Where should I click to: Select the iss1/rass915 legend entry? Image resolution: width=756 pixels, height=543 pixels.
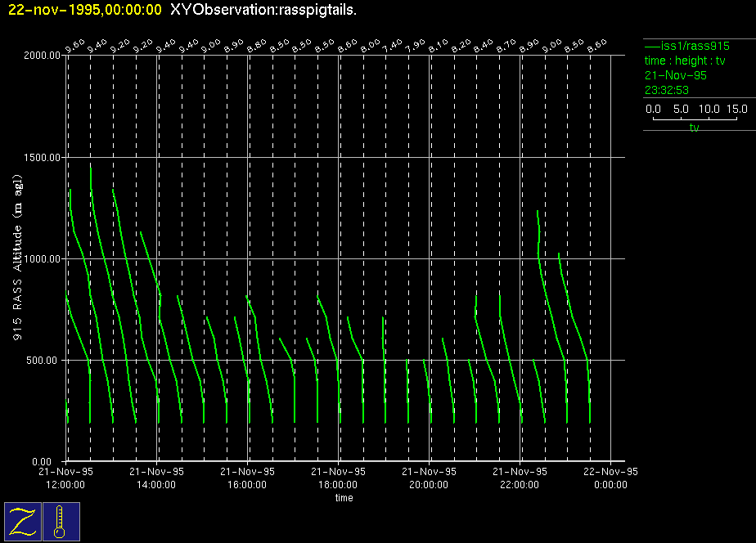(x=686, y=46)
